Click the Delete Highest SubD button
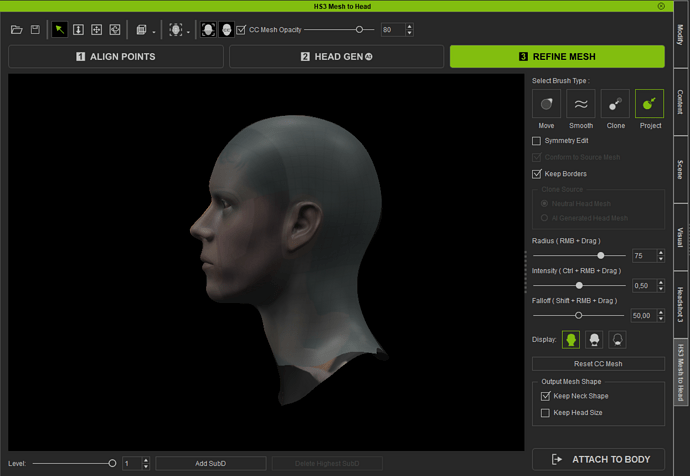The image size is (690, 476). [x=327, y=463]
